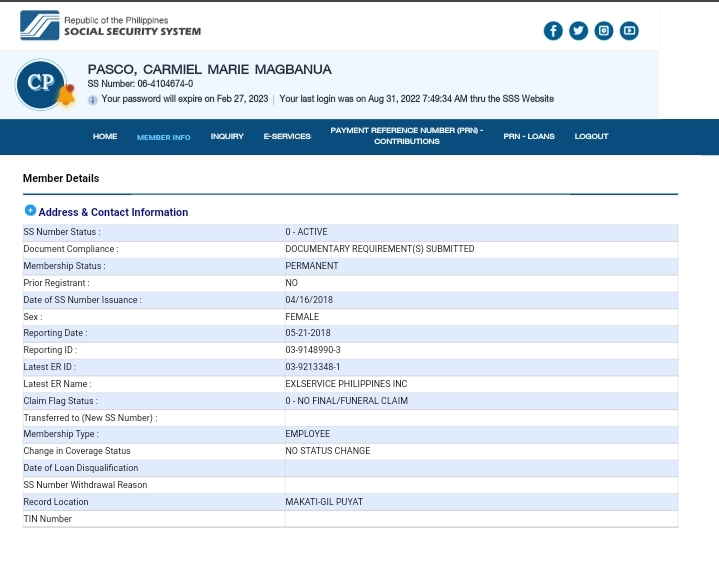Open Payment Reference Number Contributions menu
Image resolution: width=719 pixels, height=561 pixels.
(406, 136)
